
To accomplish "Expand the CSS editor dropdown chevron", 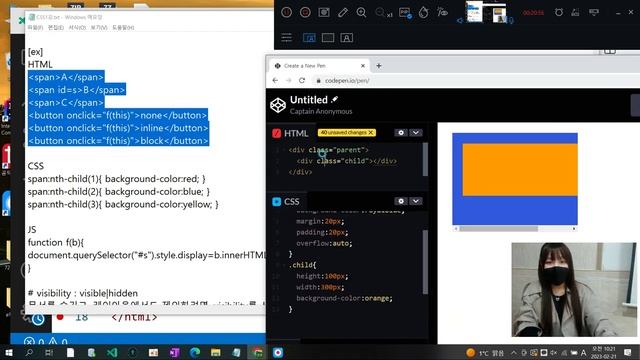I will (x=416, y=201).
